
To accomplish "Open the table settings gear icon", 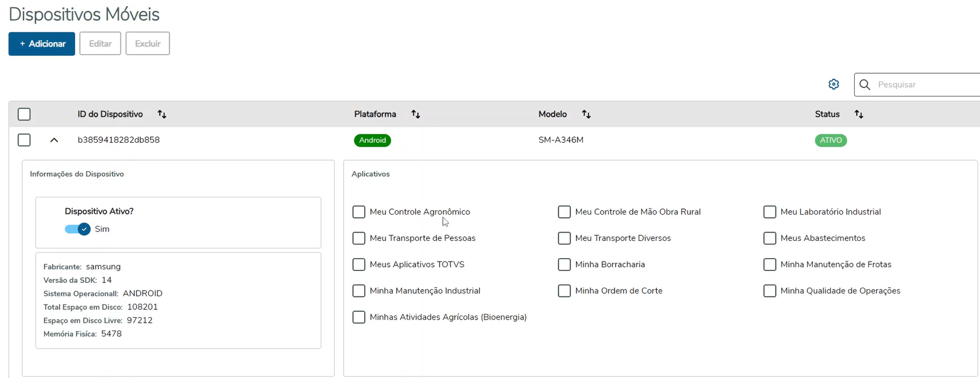I will tap(833, 84).
